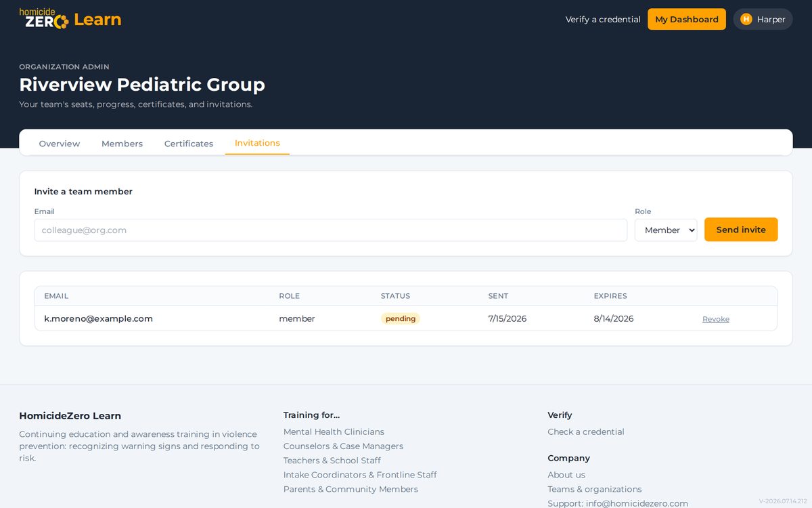Click the ROLE column header
The image size is (812, 508).
[x=289, y=296]
